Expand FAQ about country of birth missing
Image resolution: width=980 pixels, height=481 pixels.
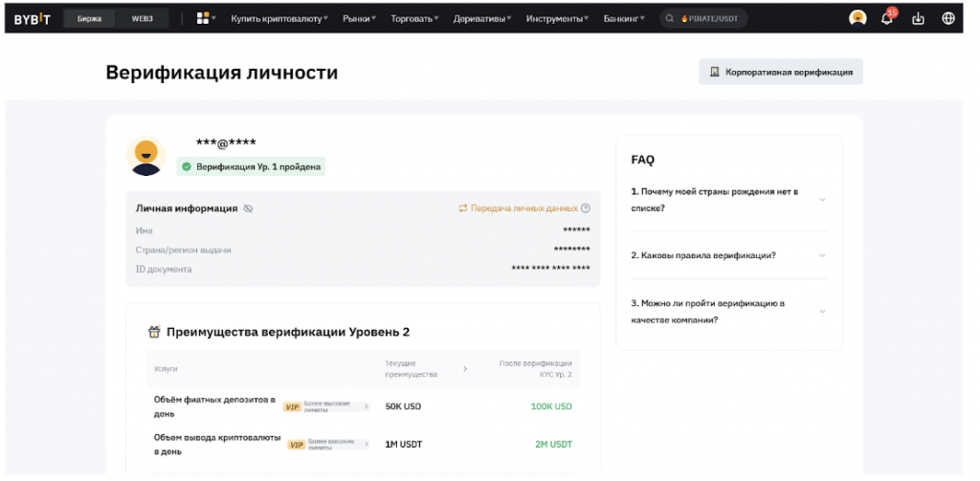click(x=727, y=200)
